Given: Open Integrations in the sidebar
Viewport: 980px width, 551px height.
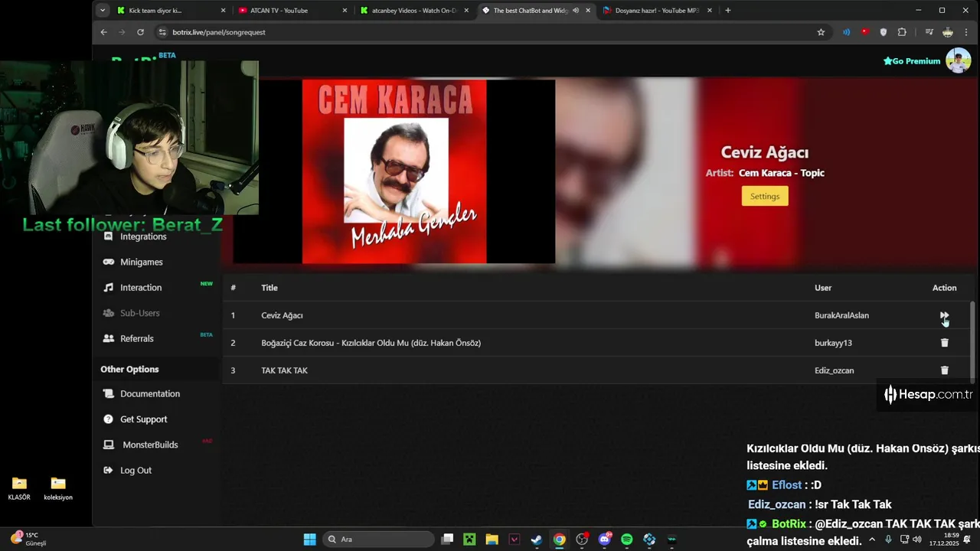Looking at the screenshot, I should (143, 236).
